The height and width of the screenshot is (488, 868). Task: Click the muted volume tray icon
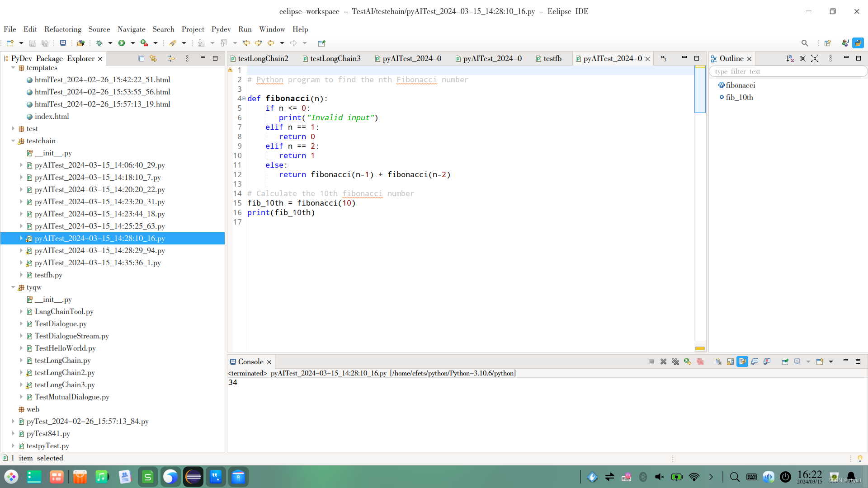660,477
